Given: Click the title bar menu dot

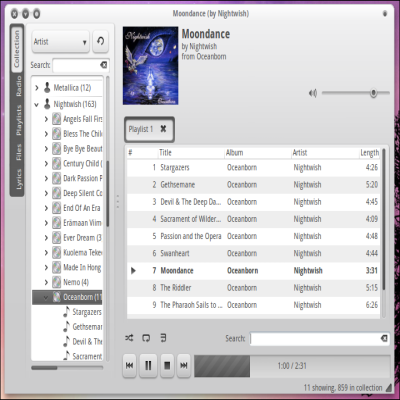Looking at the screenshot, I should (x=385, y=13).
